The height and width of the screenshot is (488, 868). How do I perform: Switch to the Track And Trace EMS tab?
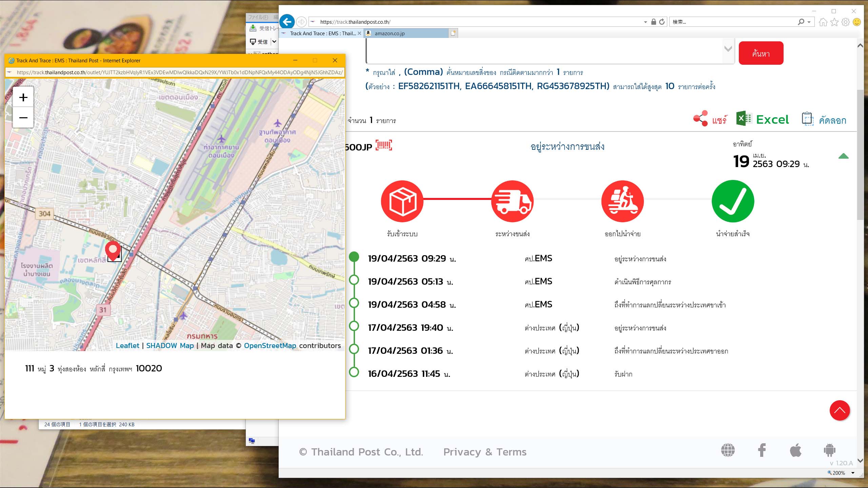tap(321, 33)
